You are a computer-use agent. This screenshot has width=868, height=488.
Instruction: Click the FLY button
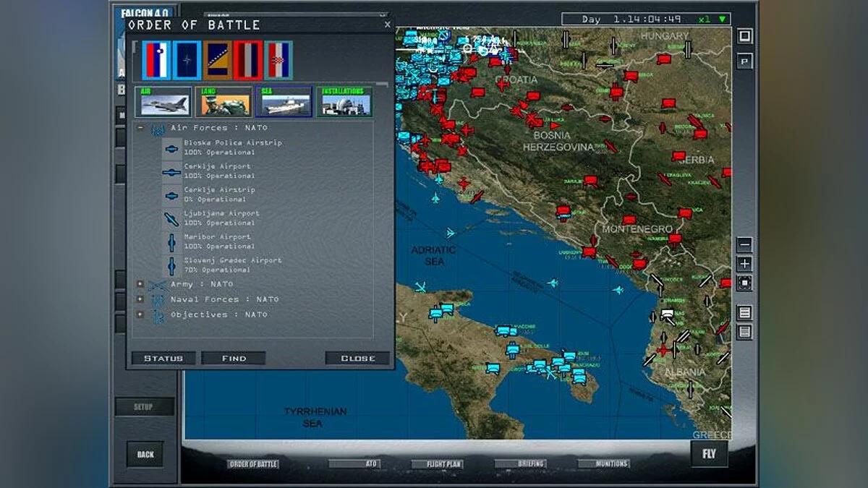709,454
